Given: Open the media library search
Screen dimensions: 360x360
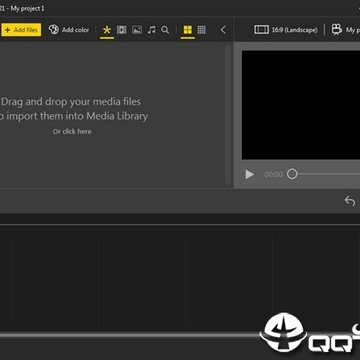Looking at the screenshot, I should (165, 30).
